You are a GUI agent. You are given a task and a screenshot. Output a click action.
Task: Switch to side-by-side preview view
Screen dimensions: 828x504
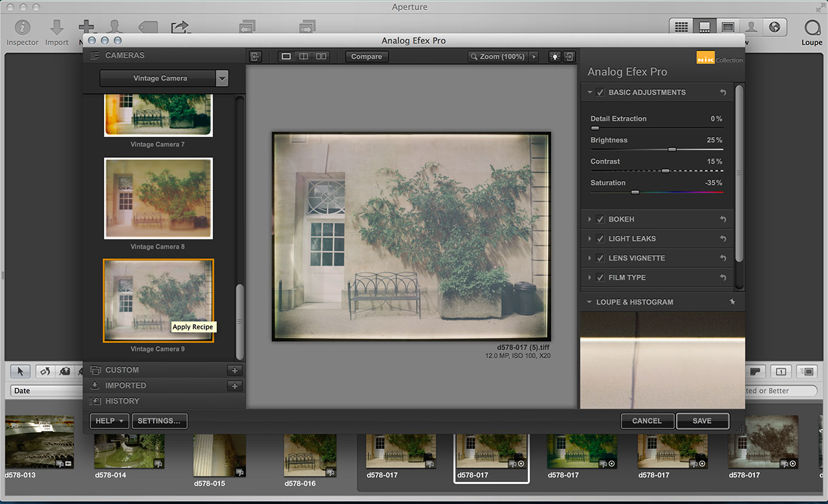tap(321, 57)
